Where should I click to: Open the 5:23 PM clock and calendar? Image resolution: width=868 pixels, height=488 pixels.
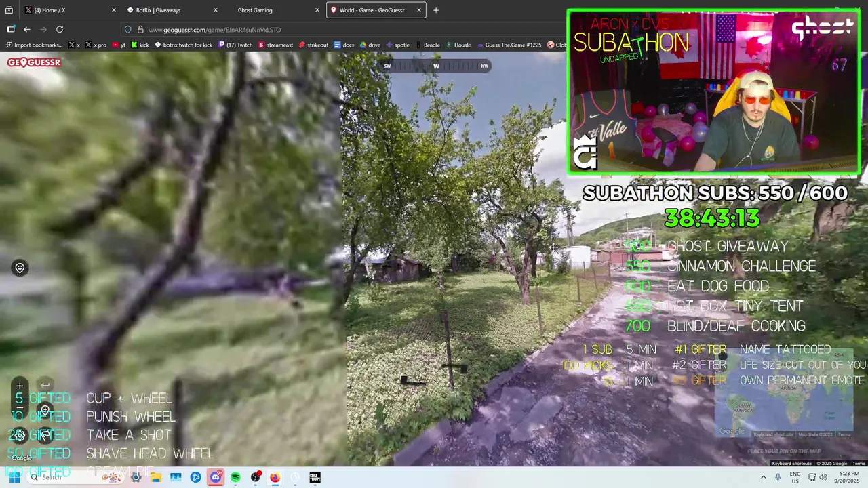848,477
